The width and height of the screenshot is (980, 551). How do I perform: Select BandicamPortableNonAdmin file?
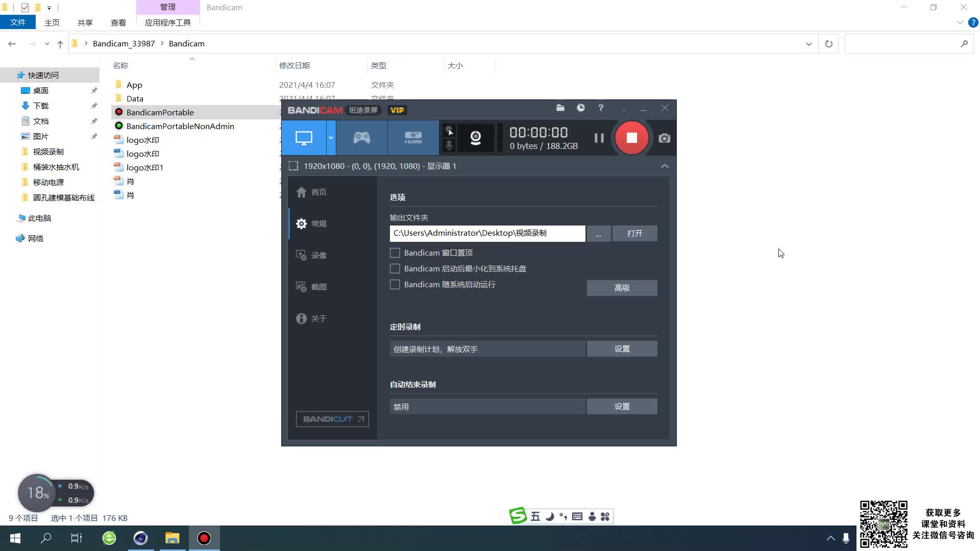click(180, 126)
